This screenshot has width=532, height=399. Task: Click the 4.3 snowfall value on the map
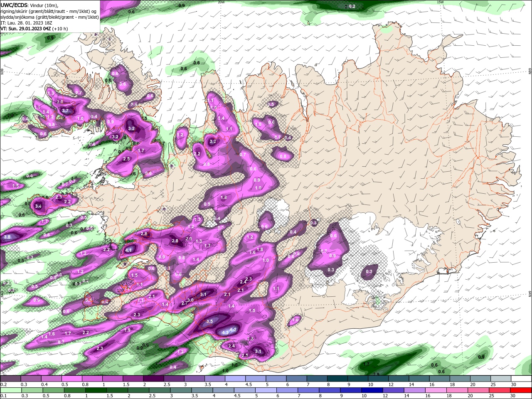pyautogui.click(x=226, y=332)
